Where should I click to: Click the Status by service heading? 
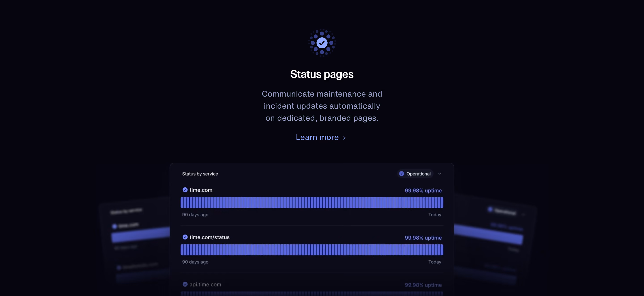(x=200, y=174)
